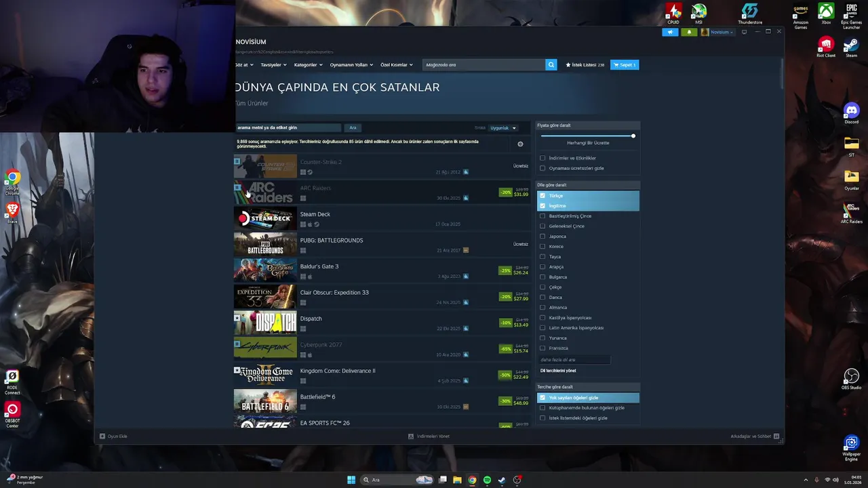Screen dimensions: 868x488
Task: Open Wallpaper Engine desktop shortcut
Action: click(x=852, y=447)
